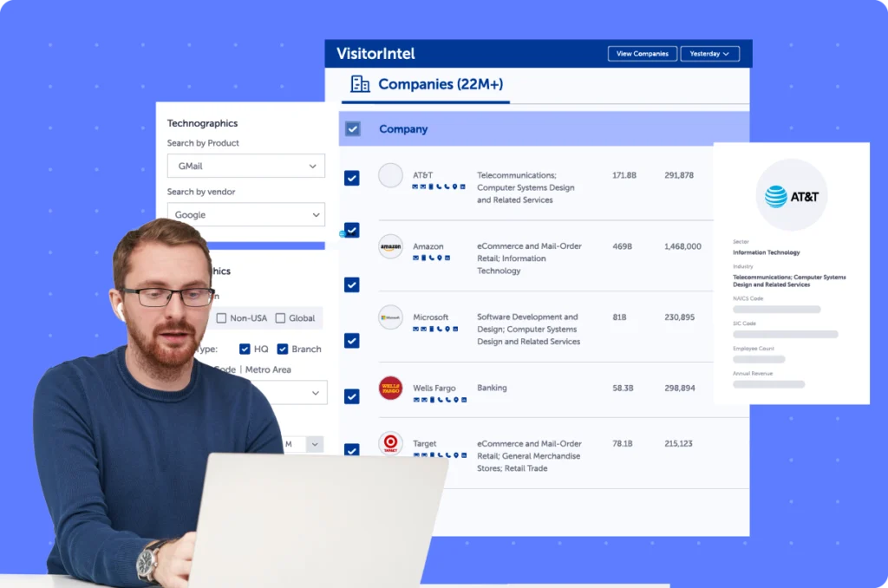Click the building icon beside Companies (22M+)
The width and height of the screenshot is (888, 588).
360,84
